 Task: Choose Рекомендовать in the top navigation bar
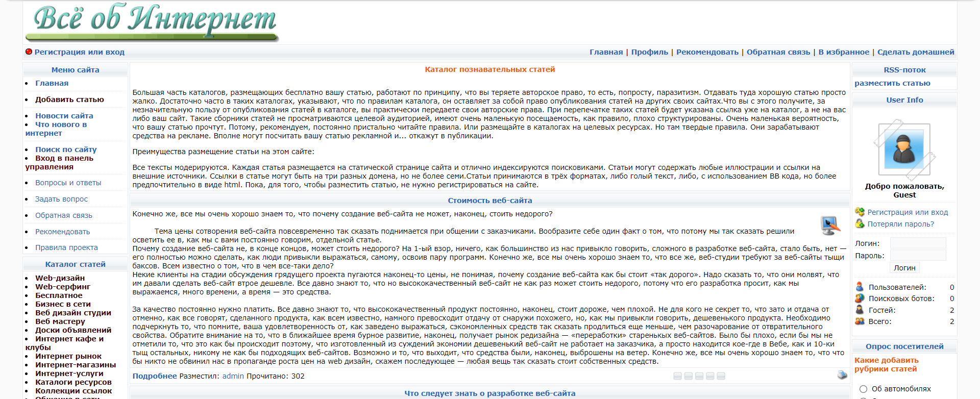[x=707, y=52]
